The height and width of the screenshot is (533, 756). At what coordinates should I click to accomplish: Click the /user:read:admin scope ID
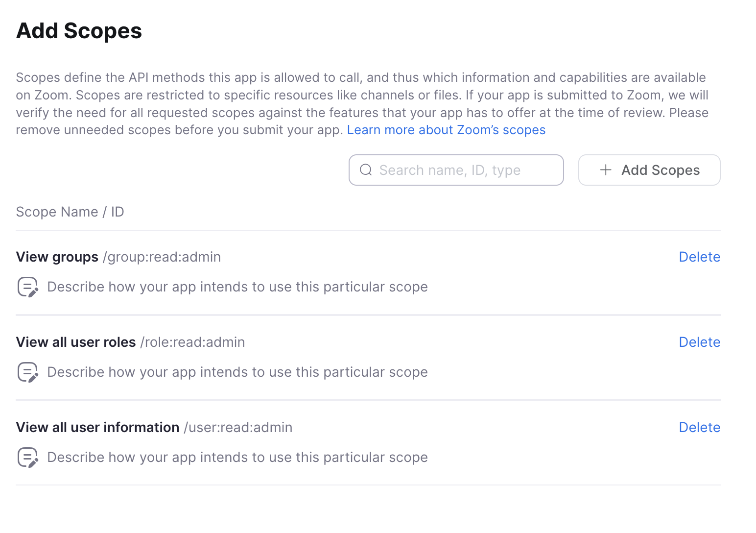pyautogui.click(x=238, y=428)
